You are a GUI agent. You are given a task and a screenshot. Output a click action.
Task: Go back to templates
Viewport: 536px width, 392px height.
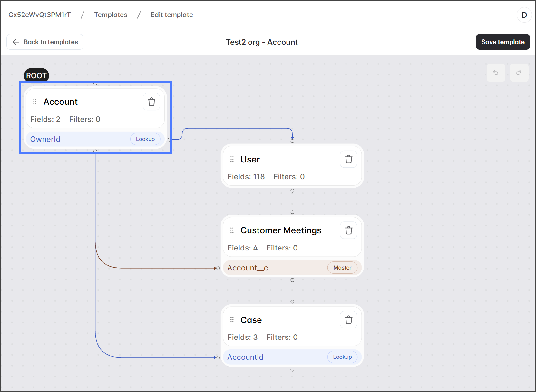[45, 42]
